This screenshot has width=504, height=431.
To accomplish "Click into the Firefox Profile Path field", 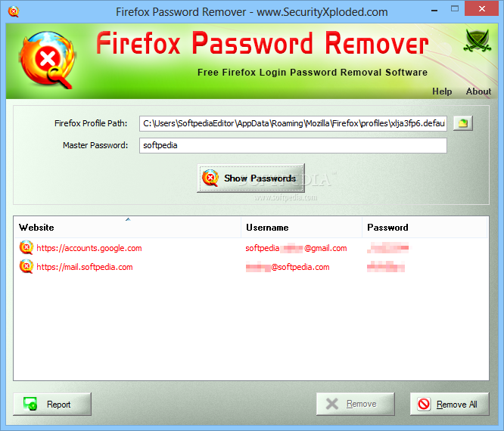I will (x=293, y=123).
